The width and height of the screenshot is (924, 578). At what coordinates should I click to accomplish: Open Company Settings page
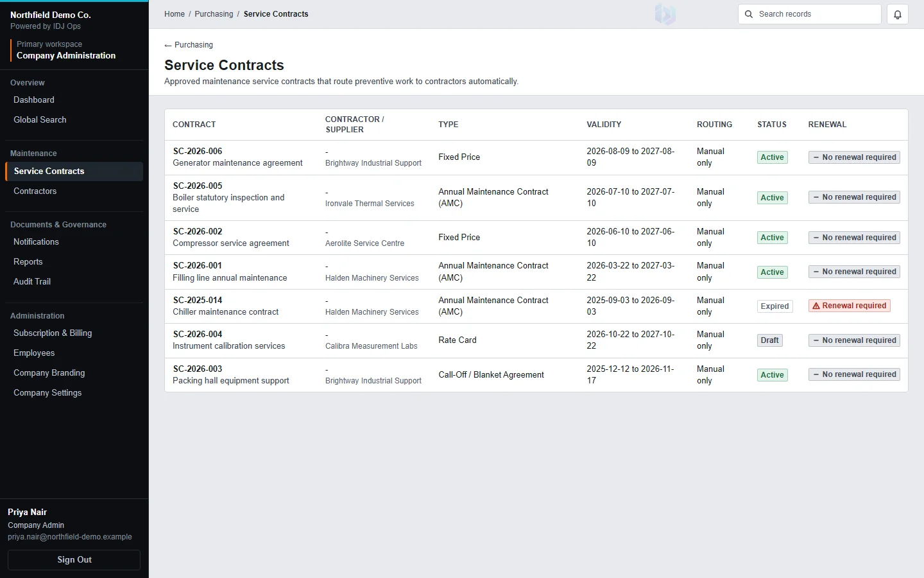point(74,393)
